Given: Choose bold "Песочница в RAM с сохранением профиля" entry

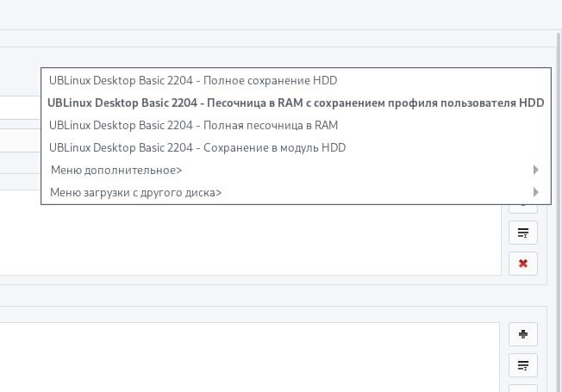Looking at the screenshot, I should point(296,103).
